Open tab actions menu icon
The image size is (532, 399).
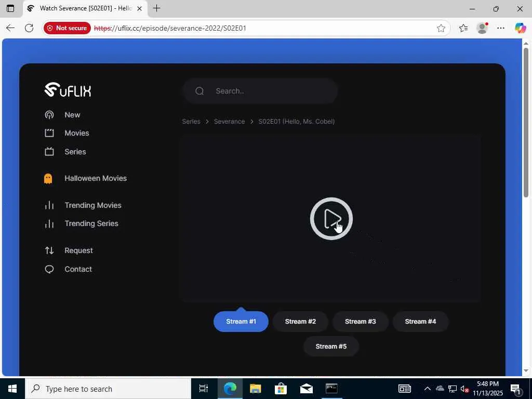(x=10, y=8)
